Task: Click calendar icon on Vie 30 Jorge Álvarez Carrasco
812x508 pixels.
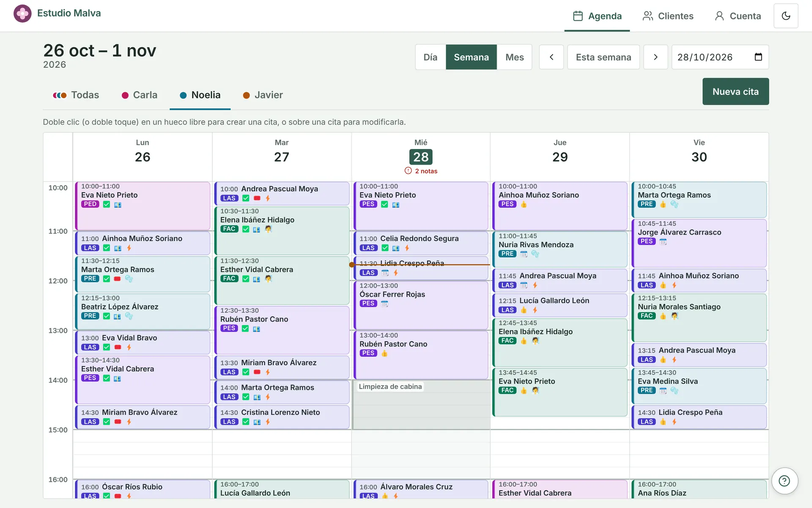Action: click(663, 242)
